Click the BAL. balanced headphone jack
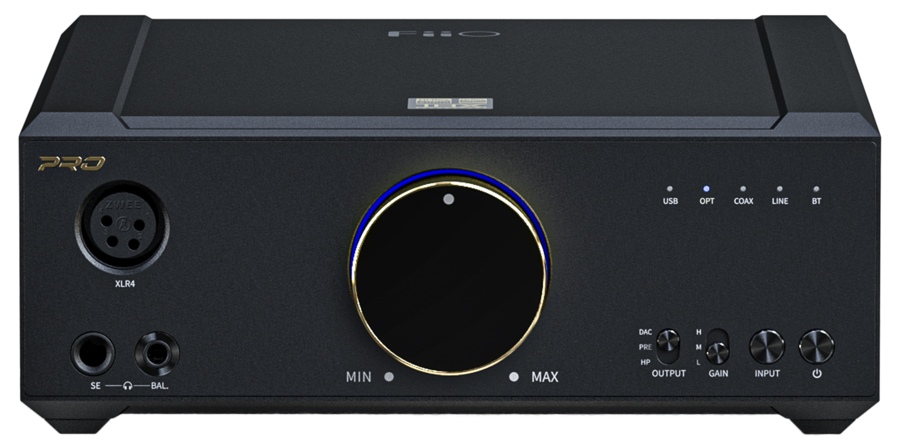 click(158, 353)
